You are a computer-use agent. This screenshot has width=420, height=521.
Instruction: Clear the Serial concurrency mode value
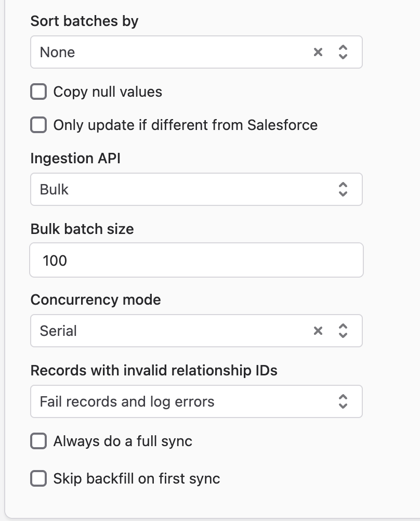coord(318,331)
